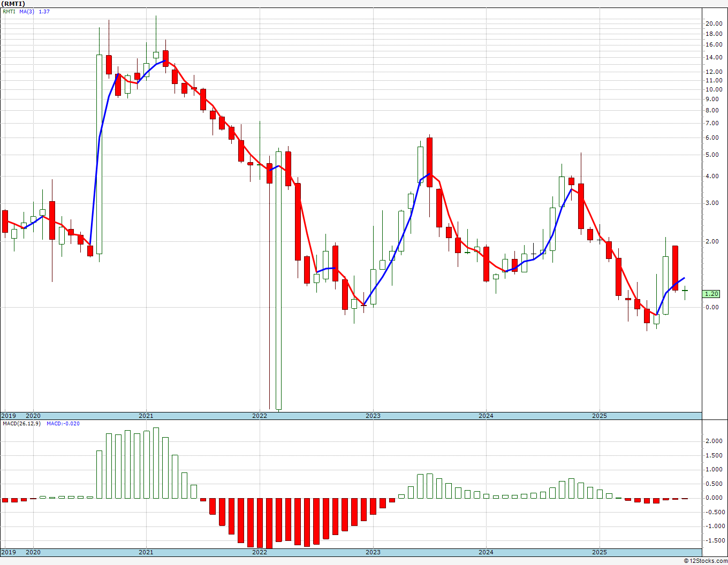Click the "12.00" price axis label
This screenshot has width=728, height=565.
click(x=714, y=72)
